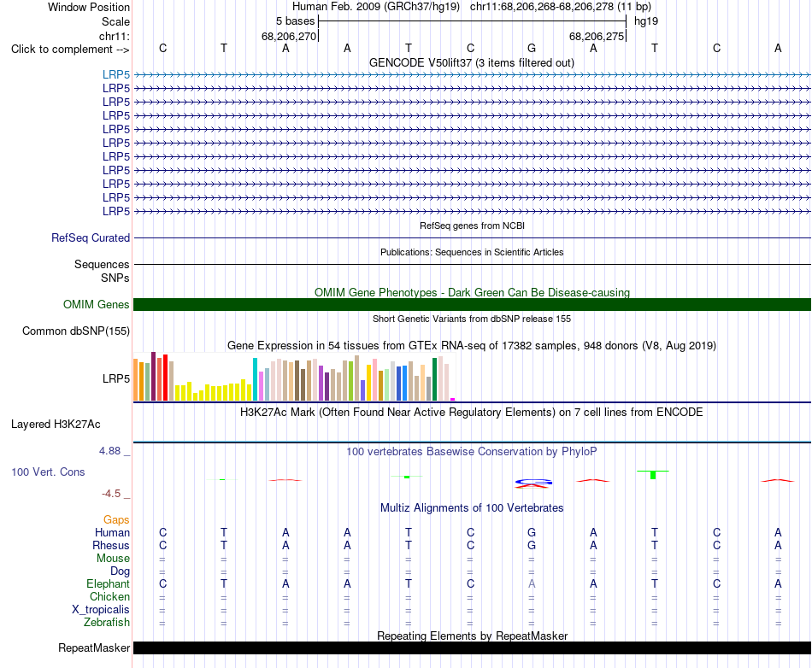The width and height of the screenshot is (812, 668).
Task: Click 'Human Feb. 2009 (GRCh37/hg19)' assembly text
Action: (376, 7)
